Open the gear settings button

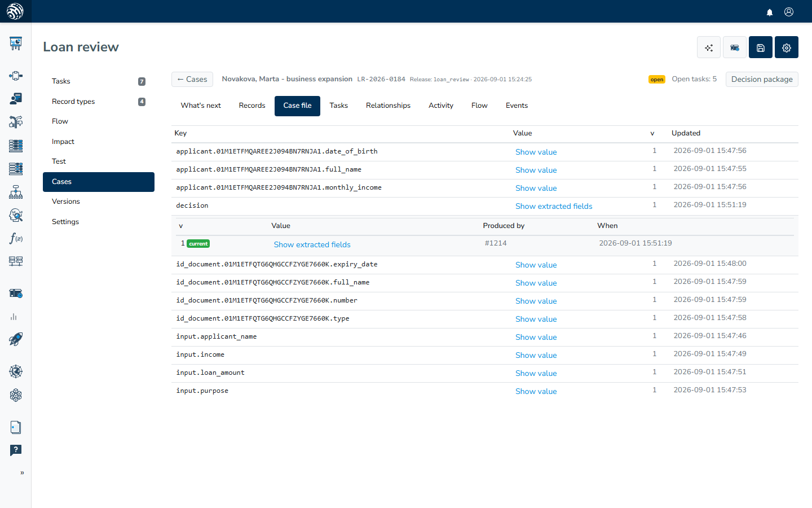pos(787,47)
